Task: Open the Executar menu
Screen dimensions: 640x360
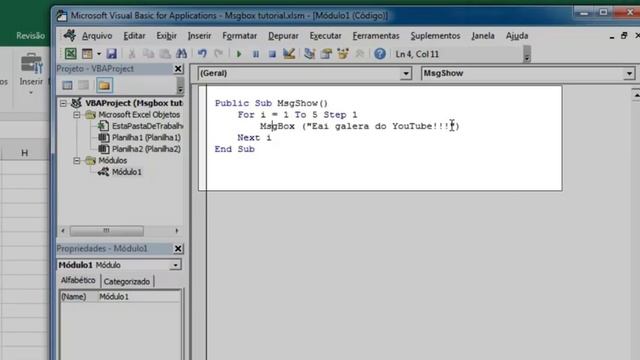Action: [x=325, y=36]
